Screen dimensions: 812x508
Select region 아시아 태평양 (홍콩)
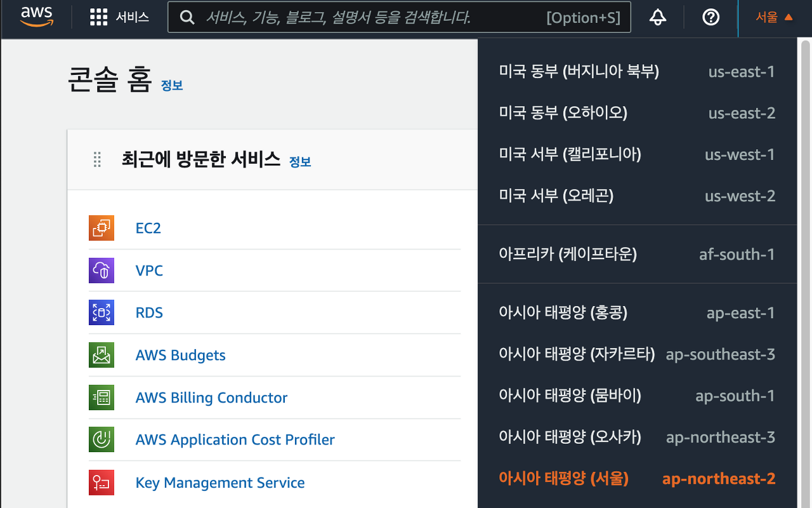637,313
